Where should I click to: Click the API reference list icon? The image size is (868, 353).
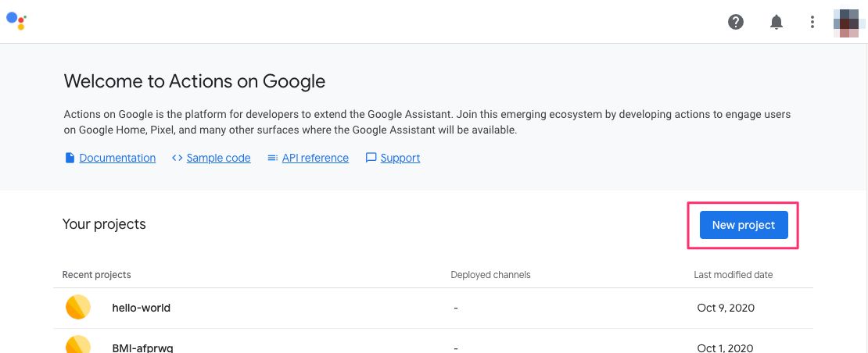click(272, 158)
